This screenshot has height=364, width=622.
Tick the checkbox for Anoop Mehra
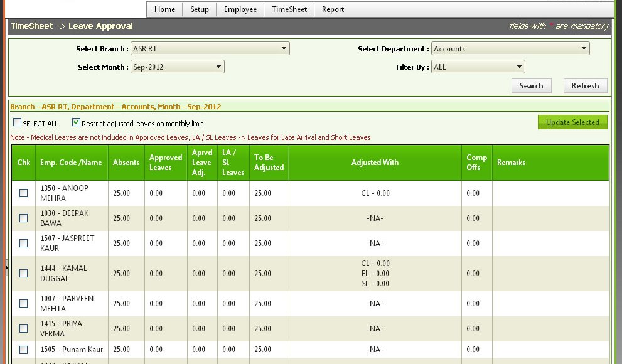(x=24, y=193)
